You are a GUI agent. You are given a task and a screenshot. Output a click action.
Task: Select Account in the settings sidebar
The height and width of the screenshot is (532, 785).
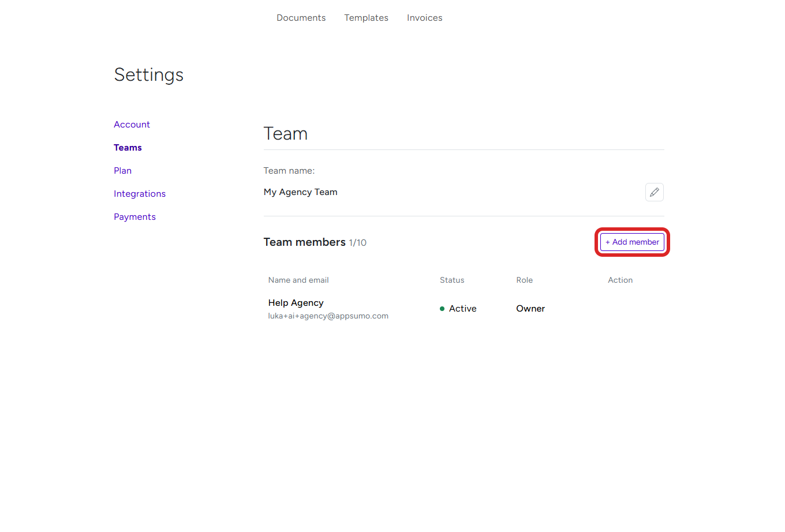point(132,124)
